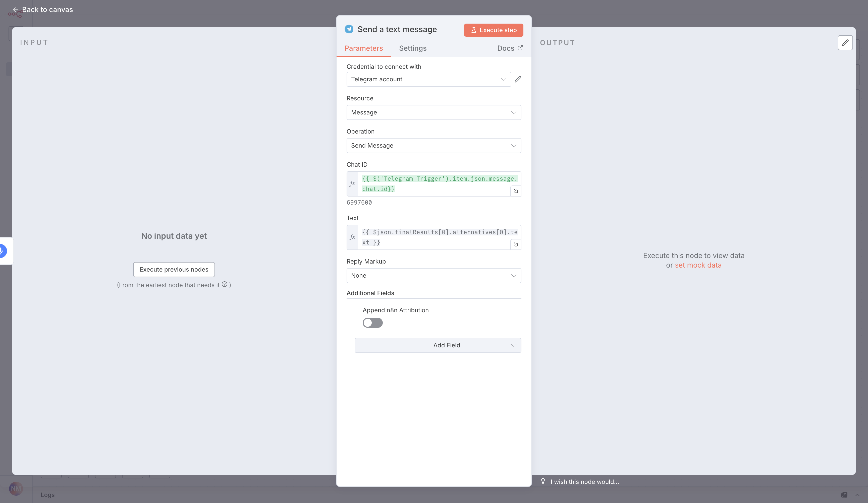Click the edit credential pencil icon
The height and width of the screenshot is (503, 868).
pos(518,80)
